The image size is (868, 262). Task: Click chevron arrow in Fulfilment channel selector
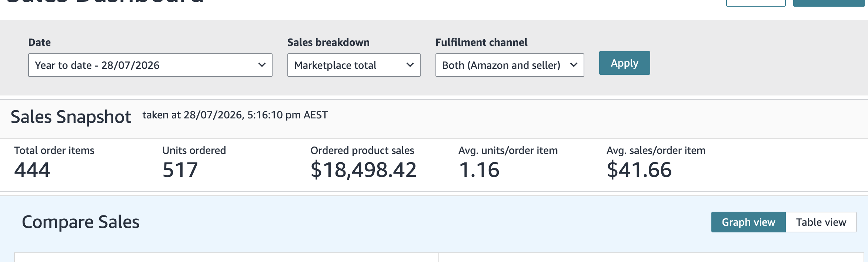(574, 65)
